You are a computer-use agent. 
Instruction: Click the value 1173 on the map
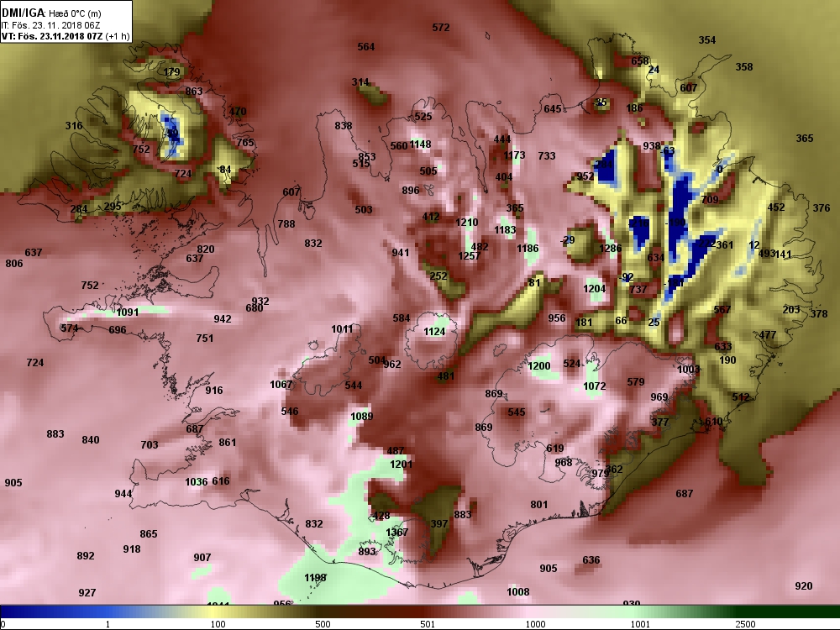514,155
